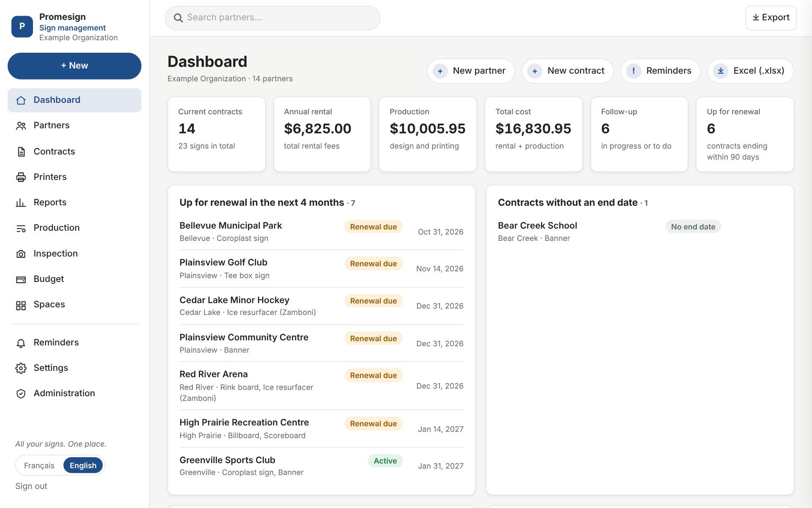Viewport: 812px width, 508px height.
Task: Click the blue + New button
Action: [74, 66]
